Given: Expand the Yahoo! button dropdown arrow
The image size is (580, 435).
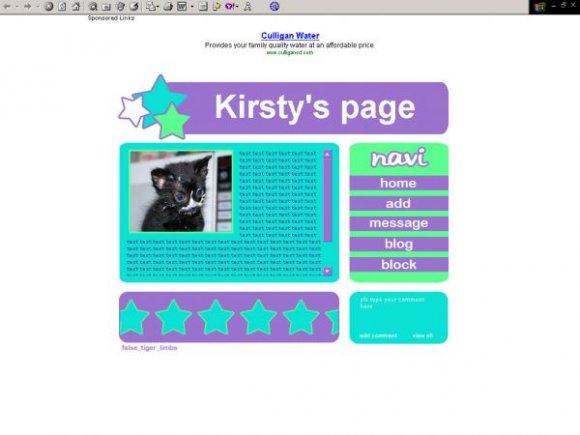Looking at the screenshot, I should point(237,7).
